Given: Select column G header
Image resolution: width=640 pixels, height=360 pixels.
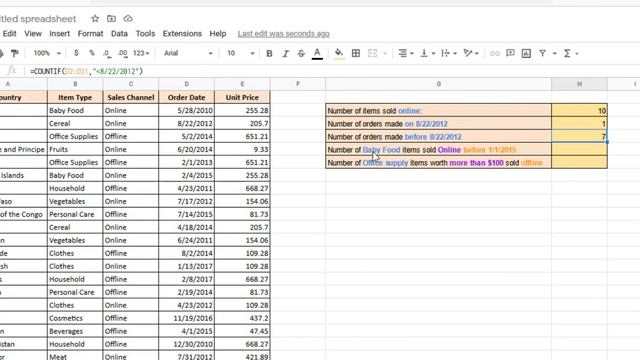Looking at the screenshot, I should pyautogui.click(x=438, y=84).
